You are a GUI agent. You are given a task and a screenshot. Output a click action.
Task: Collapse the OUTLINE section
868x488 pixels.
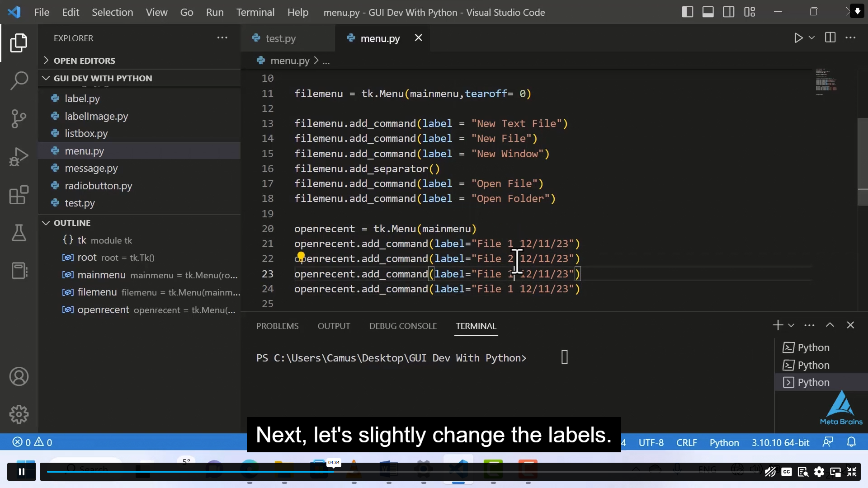46,223
